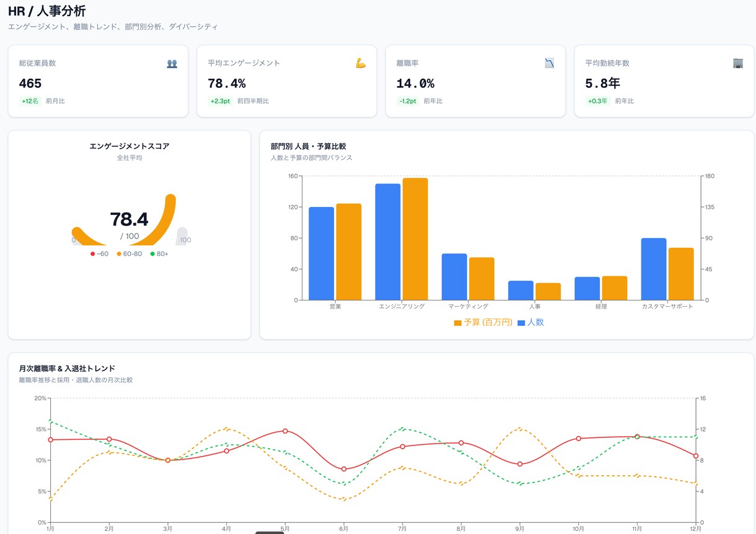Click the blue 人数 bar for 営業

(322, 253)
